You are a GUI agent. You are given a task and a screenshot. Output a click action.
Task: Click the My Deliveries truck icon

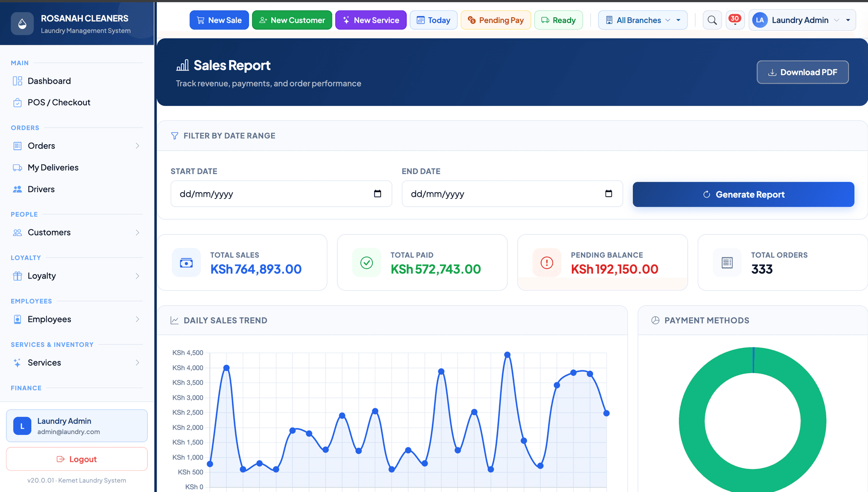(18, 168)
